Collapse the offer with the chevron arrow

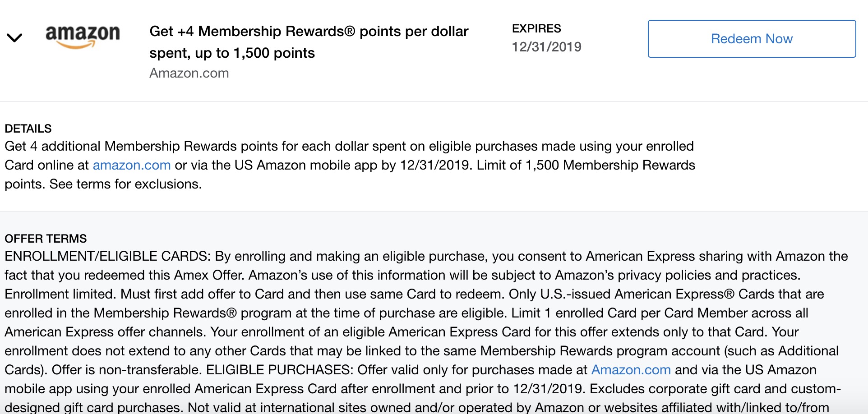click(x=14, y=38)
